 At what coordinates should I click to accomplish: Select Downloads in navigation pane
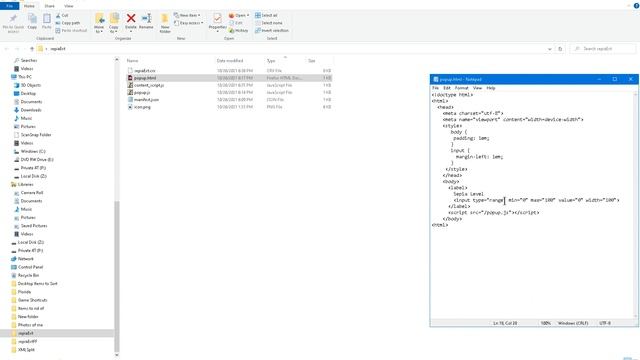31,110
